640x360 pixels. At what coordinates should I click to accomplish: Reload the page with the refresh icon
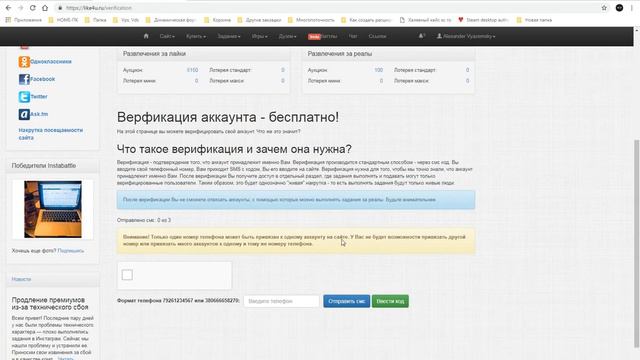[x=33, y=8]
